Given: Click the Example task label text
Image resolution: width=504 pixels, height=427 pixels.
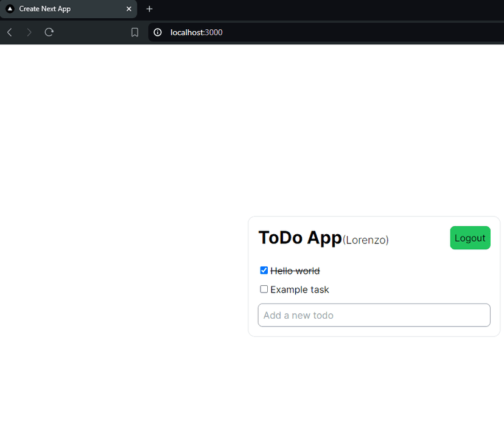Looking at the screenshot, I should click(x=299, y=290).
